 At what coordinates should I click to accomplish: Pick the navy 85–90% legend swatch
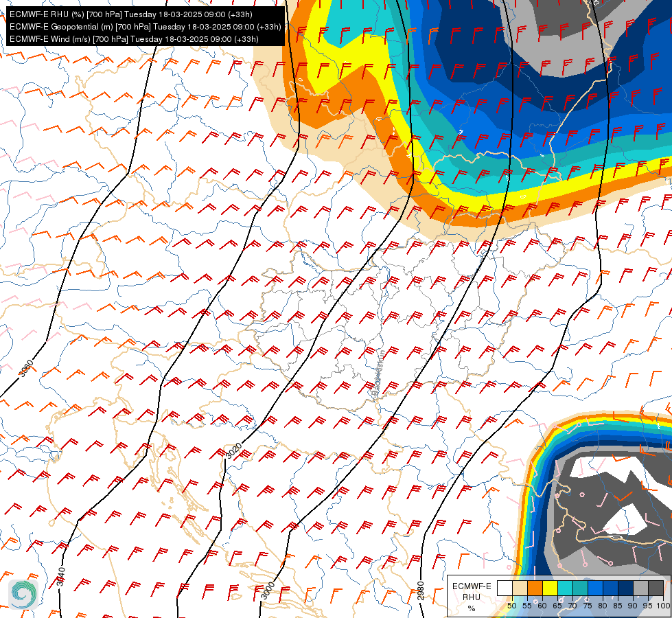click(626, 588)
